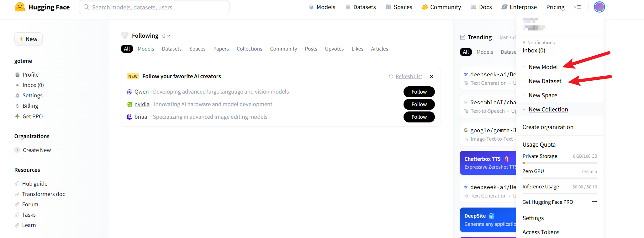
Task: Click the Trending chart icon
Action: click(x=462, y=37)
